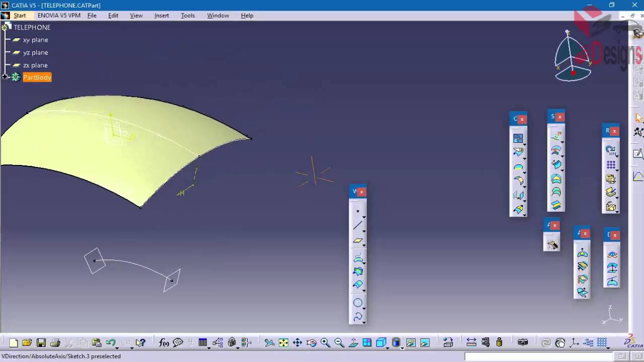
Task: Click the Design Table icon
Action: [x=202, y=342]
